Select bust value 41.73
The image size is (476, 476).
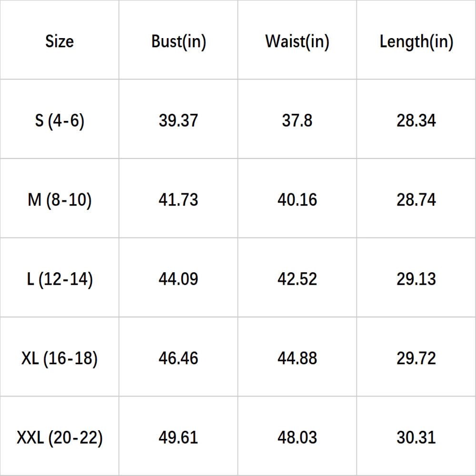(178, 200)
